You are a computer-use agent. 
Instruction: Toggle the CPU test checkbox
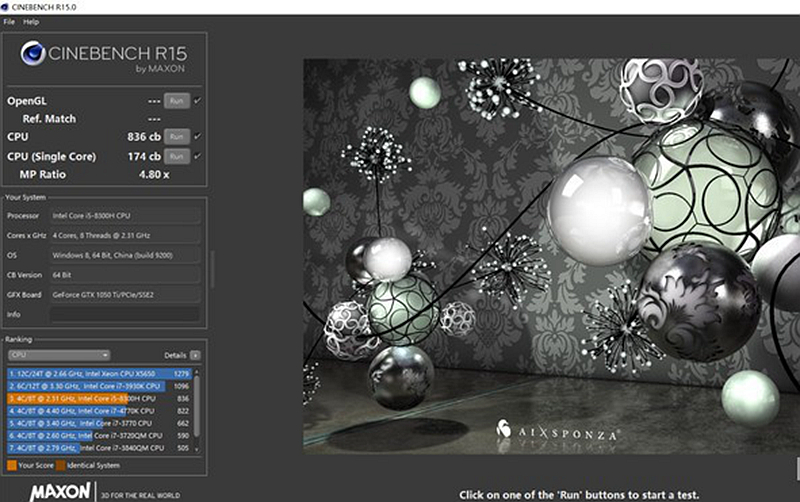point(197,136)
